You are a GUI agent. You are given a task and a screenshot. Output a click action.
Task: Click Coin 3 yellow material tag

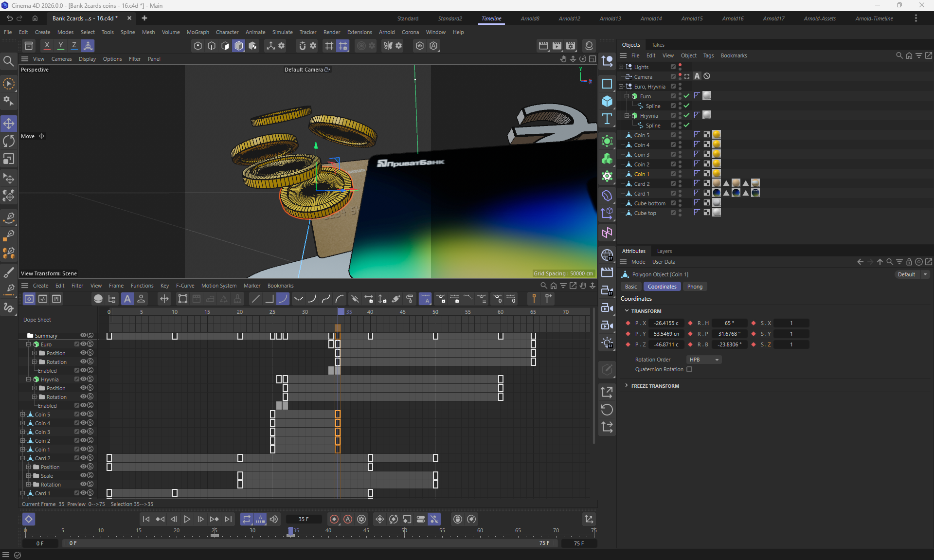pyautogui.click(x=717, y=154)
